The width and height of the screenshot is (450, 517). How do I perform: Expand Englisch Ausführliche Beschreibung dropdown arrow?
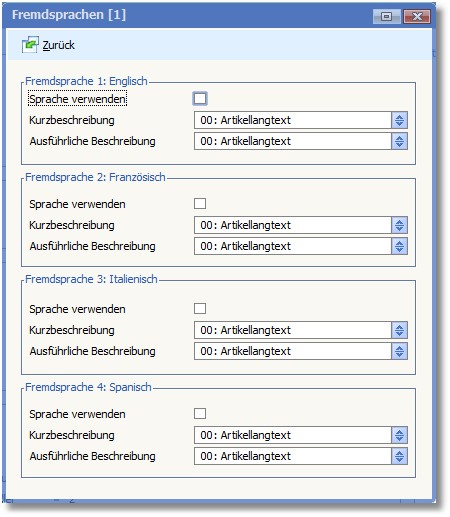pos(399,141)
